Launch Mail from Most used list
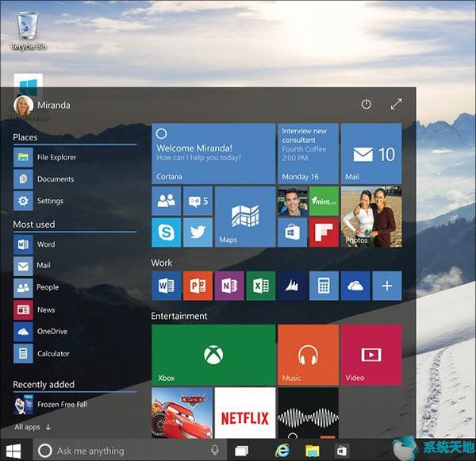476x461 pixels. [x=33, y=266]
